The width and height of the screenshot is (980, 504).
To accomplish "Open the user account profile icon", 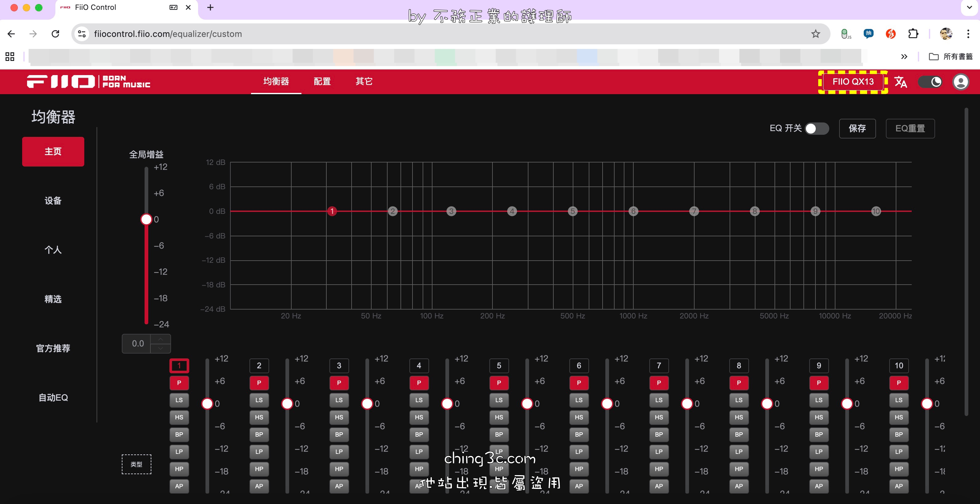I will point(961,82).
